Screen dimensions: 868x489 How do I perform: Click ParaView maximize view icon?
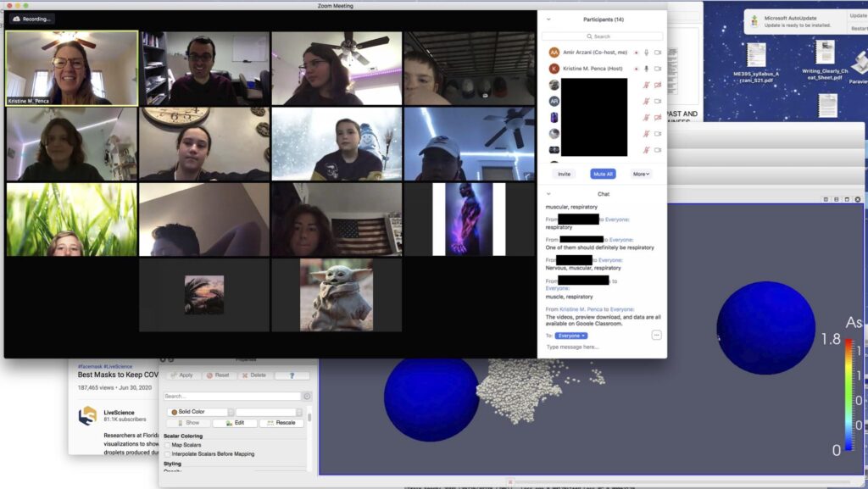[x=847, y=199]
